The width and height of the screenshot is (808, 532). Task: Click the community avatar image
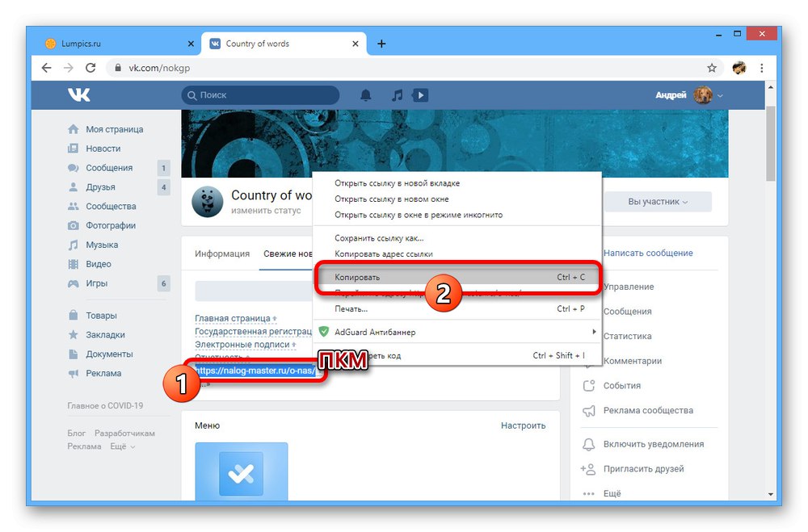(207, 201)
